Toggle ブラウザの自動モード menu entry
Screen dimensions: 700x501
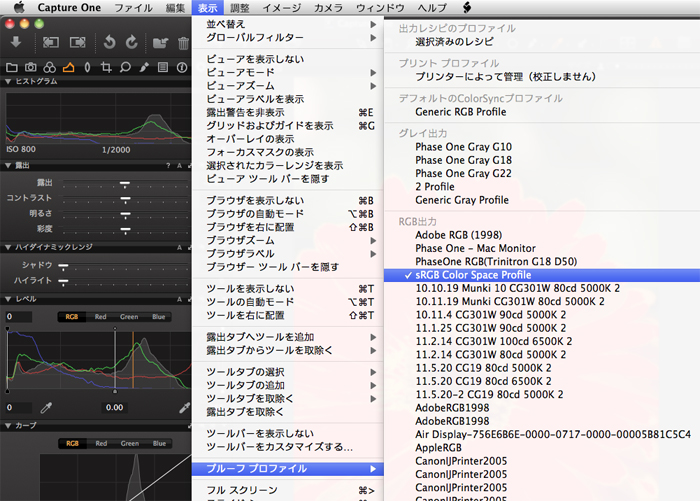click(x=288, y=214)
